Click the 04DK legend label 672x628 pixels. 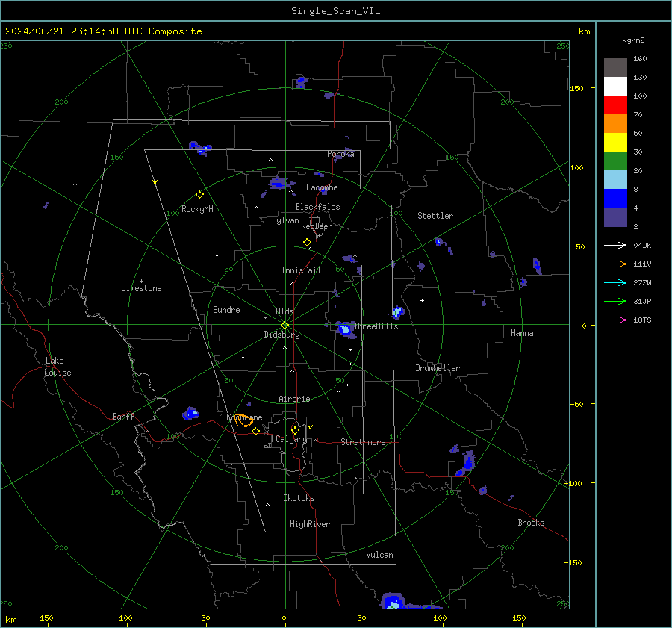[642, 246]
